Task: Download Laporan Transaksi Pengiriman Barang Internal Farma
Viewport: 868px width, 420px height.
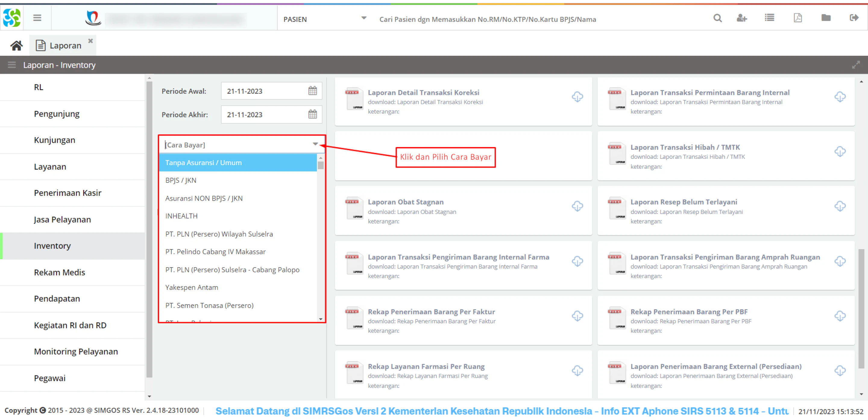Action: (577, 261)
